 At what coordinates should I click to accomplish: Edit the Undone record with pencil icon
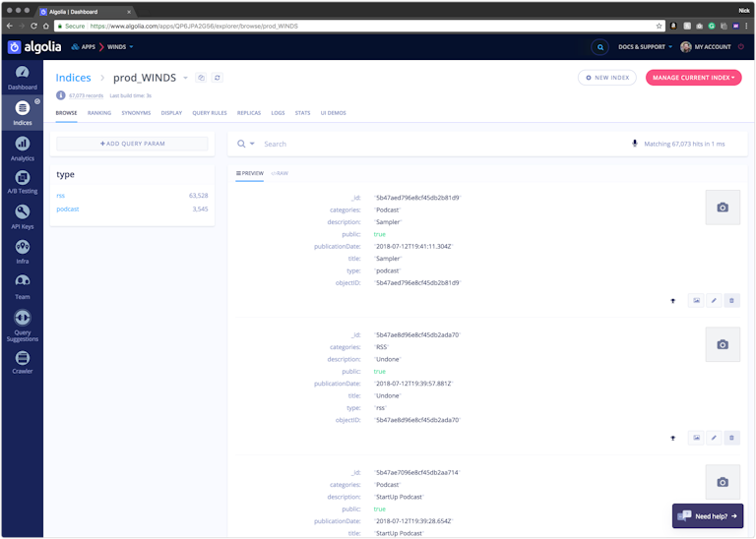714,438
